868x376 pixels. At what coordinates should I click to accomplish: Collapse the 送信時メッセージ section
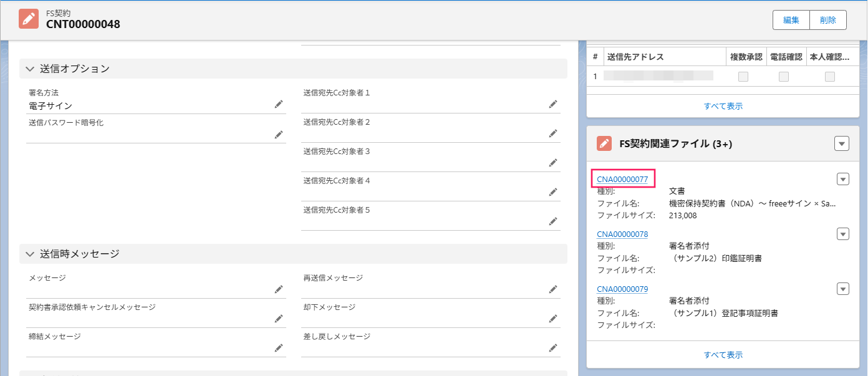[x=30, y=254]
